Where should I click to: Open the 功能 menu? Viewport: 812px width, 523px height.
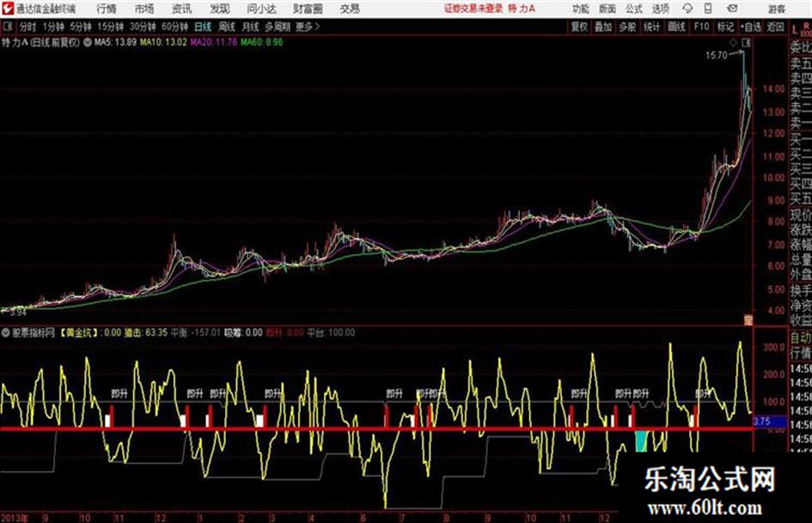581,9
